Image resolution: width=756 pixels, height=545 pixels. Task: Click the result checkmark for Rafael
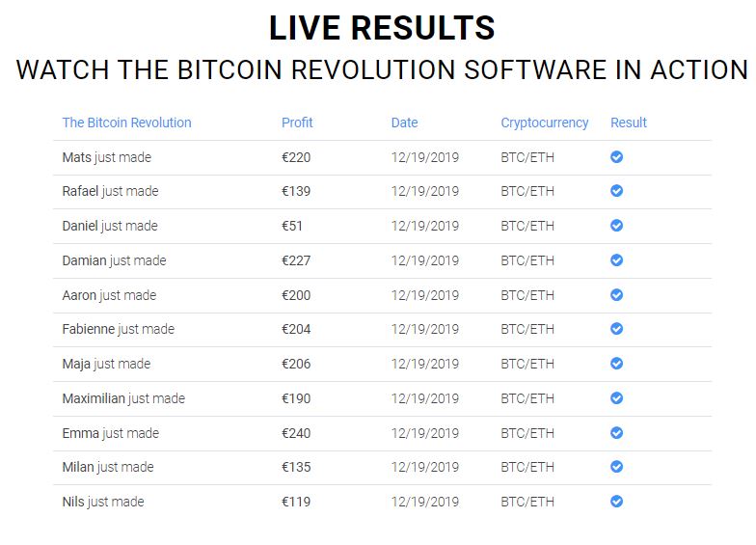(x=616, y=191)
